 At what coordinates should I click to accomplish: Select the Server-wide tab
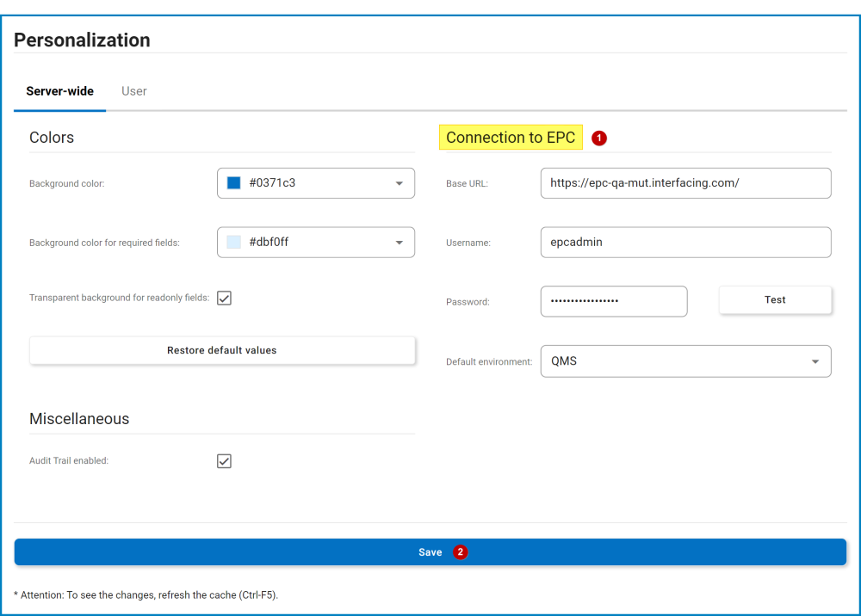(x=59, y=91)
